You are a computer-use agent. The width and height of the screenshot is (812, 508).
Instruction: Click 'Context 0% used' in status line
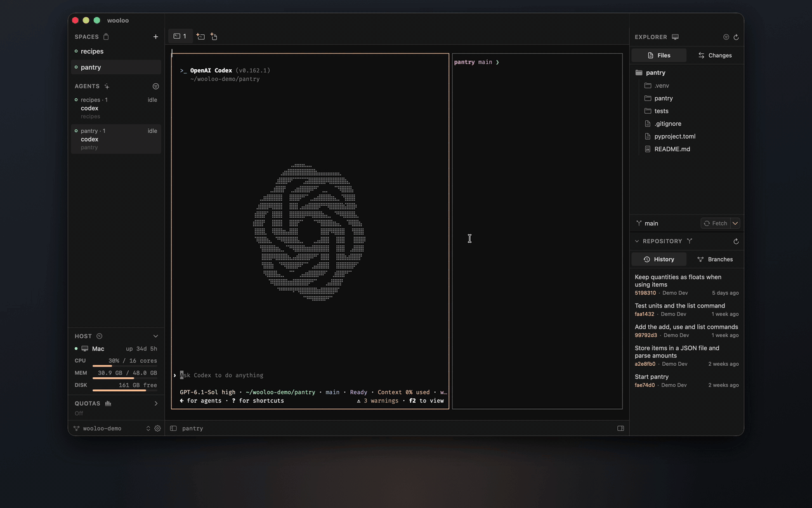pos(403,392)
